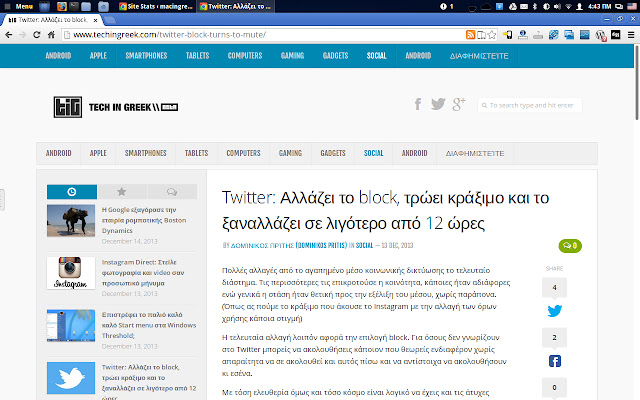Open the Wi-Fi network tray icon
The image size is (640, 400).
click(x=568, y=6)
